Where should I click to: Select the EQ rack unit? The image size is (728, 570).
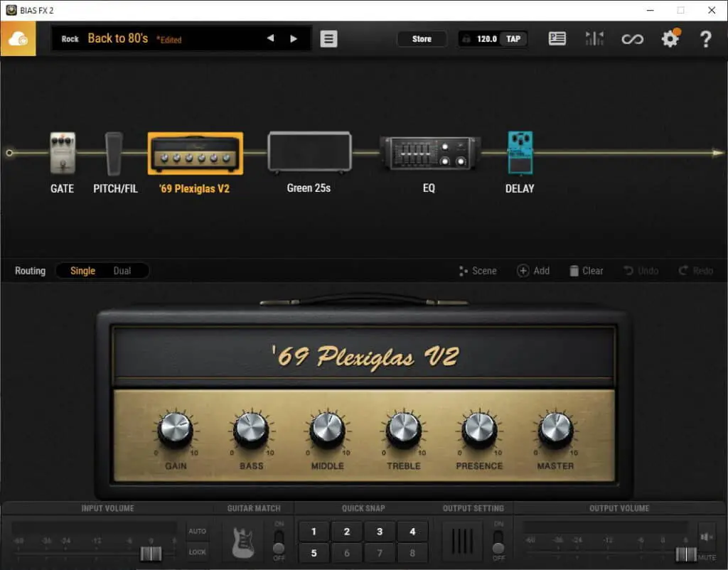(430, 153)
